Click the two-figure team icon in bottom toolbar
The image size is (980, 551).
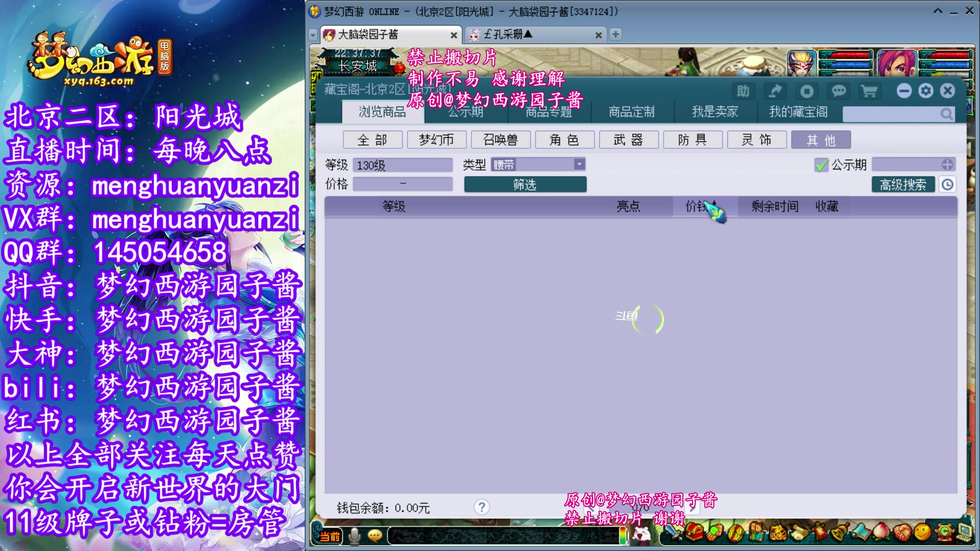pos(757,533)
